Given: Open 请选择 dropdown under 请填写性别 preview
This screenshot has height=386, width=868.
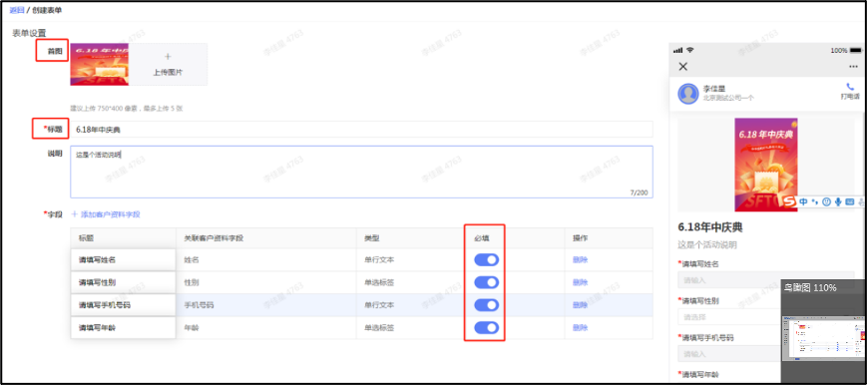Looking at the screenshot, I should tap(728, 317).
